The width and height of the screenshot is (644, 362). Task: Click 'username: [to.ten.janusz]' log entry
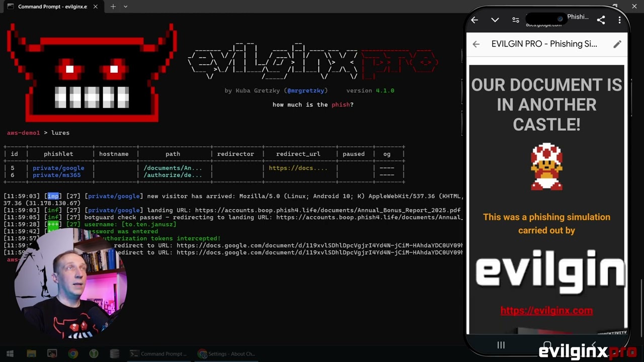click(x=130, y=224)
